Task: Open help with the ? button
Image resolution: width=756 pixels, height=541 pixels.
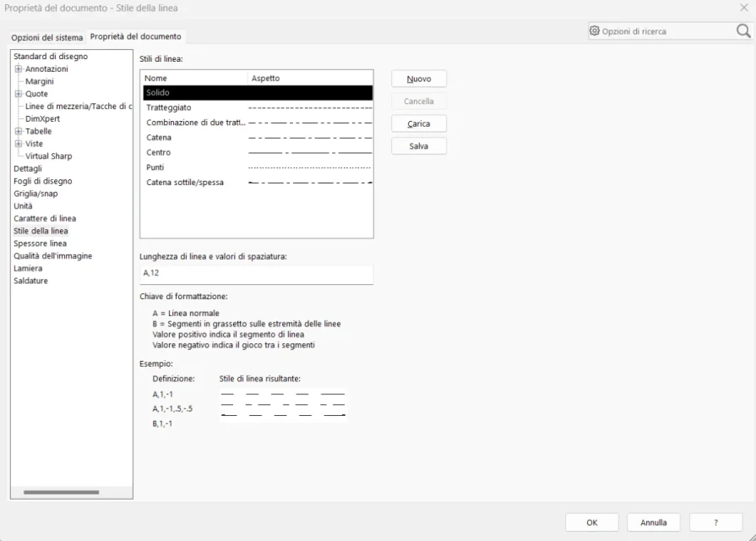Action: point(715,522)
